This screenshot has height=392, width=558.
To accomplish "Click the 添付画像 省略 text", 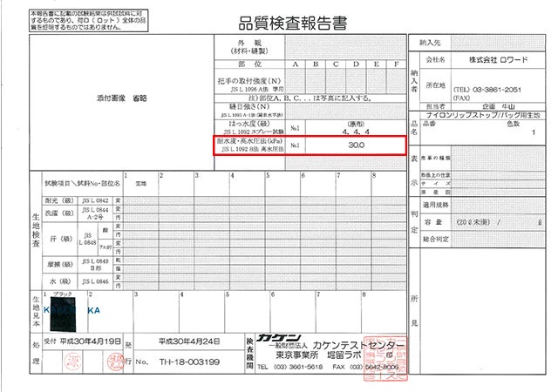I will coord(112,100).
